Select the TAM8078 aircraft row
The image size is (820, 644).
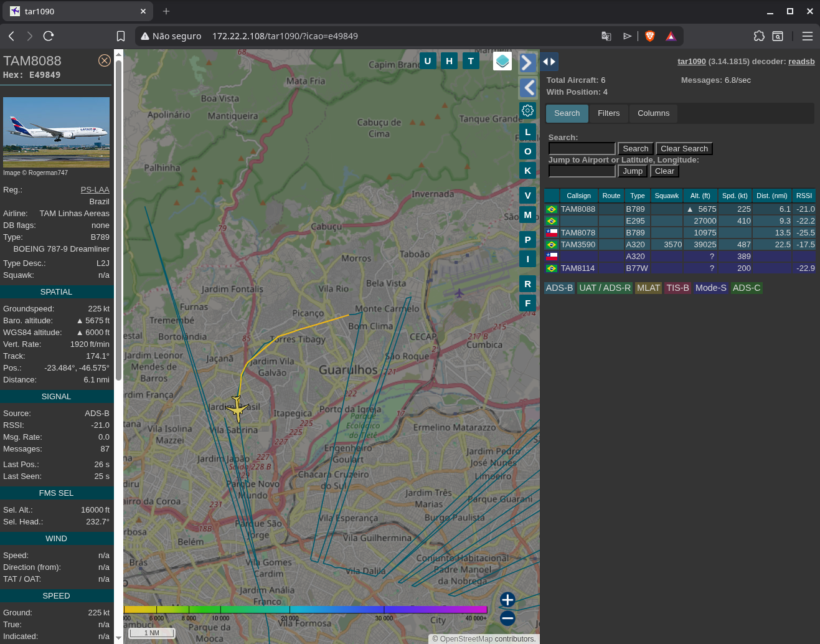click(679, 233)
